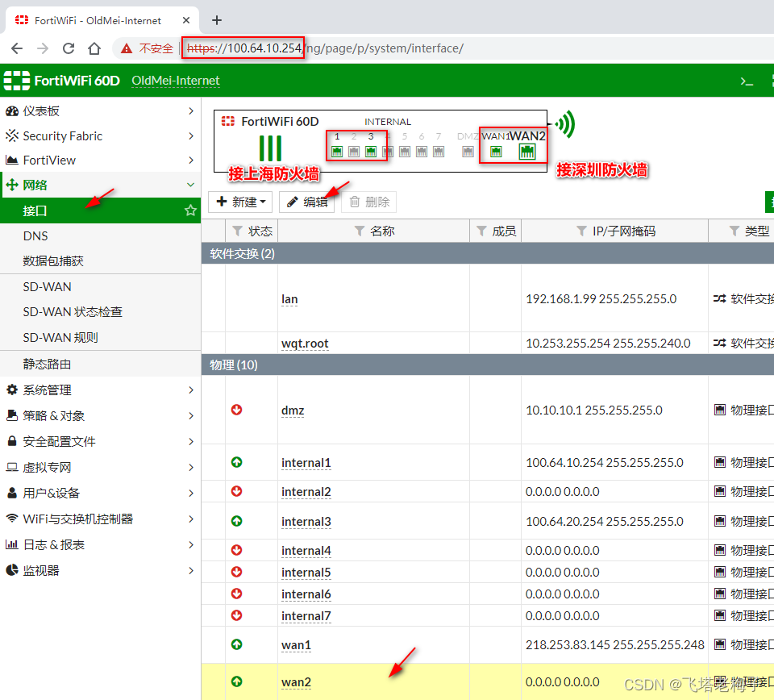Open the filter on the 名称 column
This screenshot has width=774, height=700.
click(x=360, y=231)
